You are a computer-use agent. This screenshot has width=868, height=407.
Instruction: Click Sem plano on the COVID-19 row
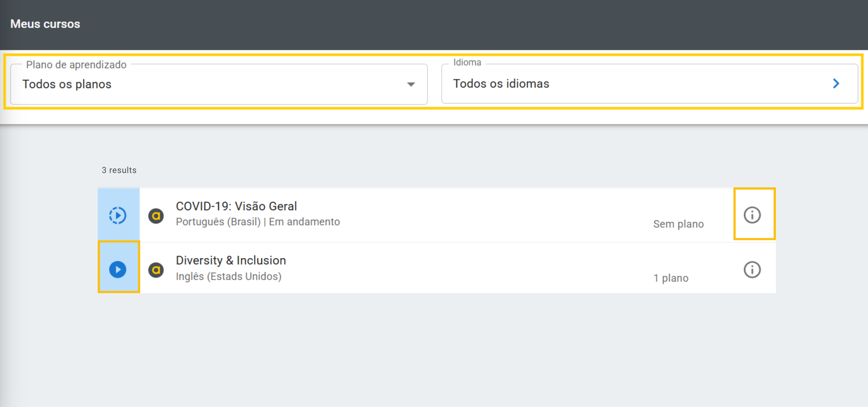(x=678, y=224)
